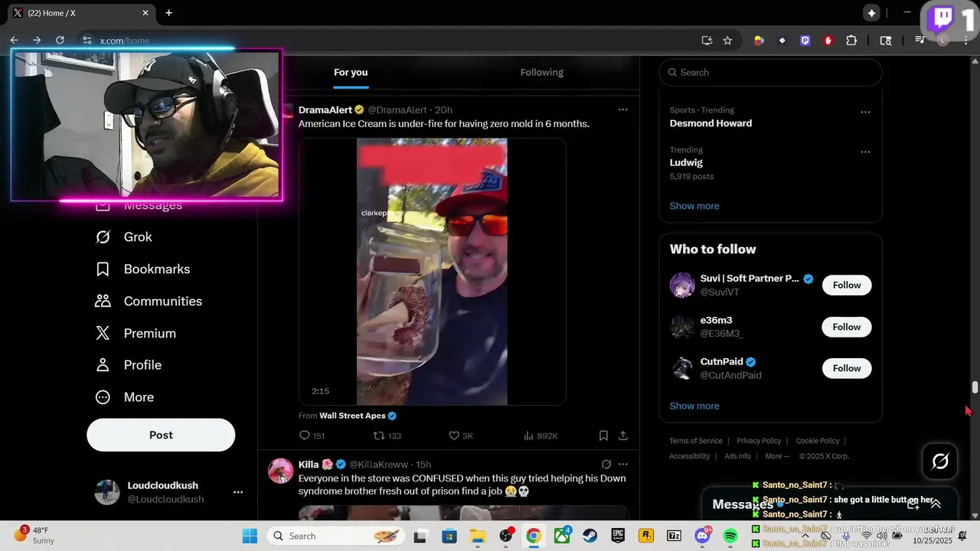Viewport: 980px width, 551px height.
Task: Open Spotify from the taskbar
Action: [x=730, y=536]
